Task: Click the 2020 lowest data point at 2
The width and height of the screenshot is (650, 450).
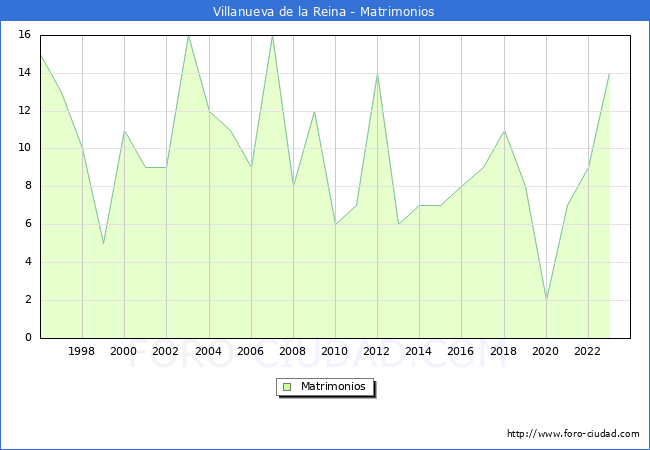Action: [546, 300]
